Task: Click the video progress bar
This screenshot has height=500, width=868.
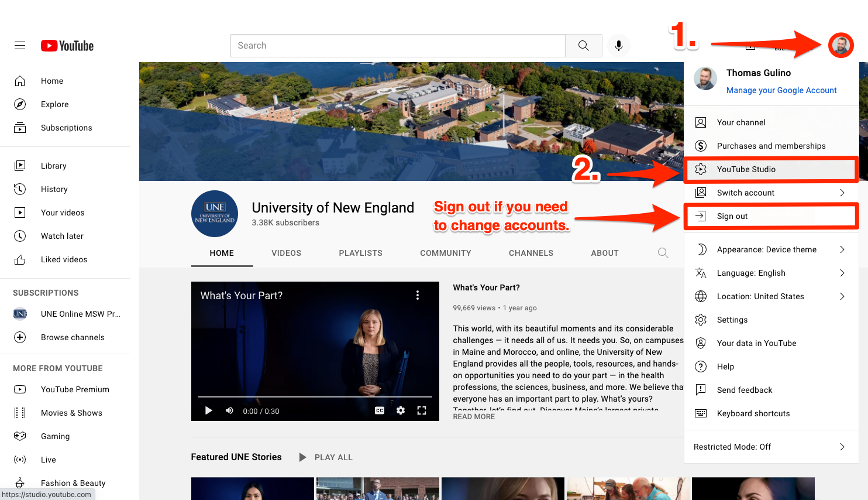Action: 315,397
